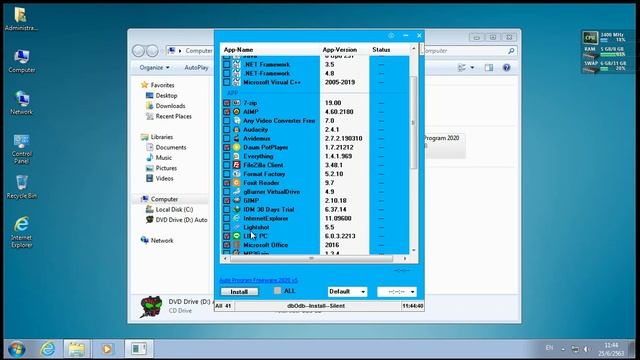Screen dimensions: 640x360
Task: Click the Audacity app icon
Action: pyautogui.click(x=236, y=130)
